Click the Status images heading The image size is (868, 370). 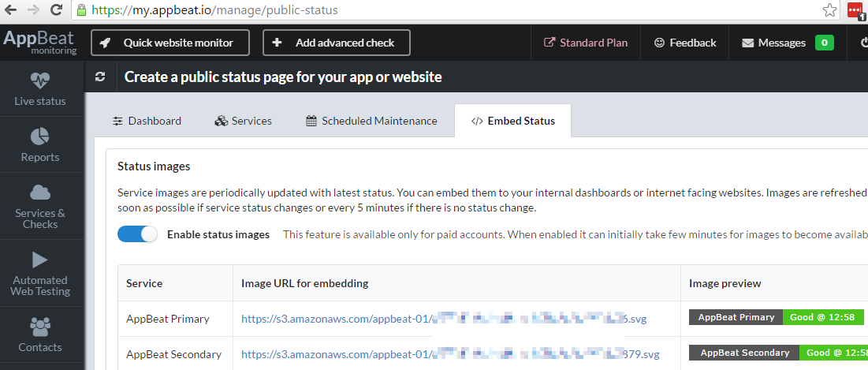click(154, 166)
